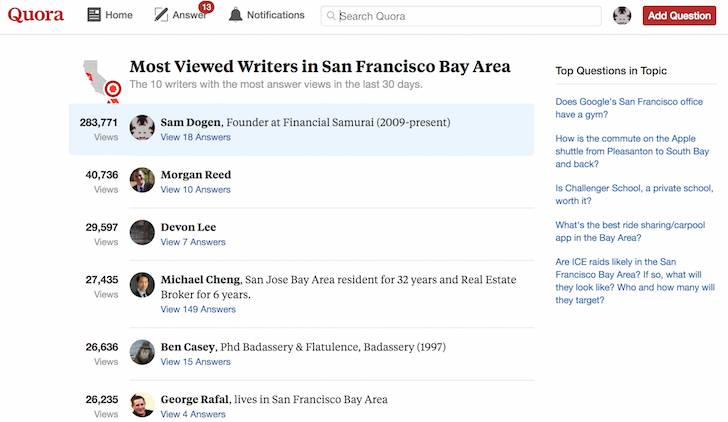Open George Rafal's name link
This screenshot has height=422, width=728.
pos(195,400)
